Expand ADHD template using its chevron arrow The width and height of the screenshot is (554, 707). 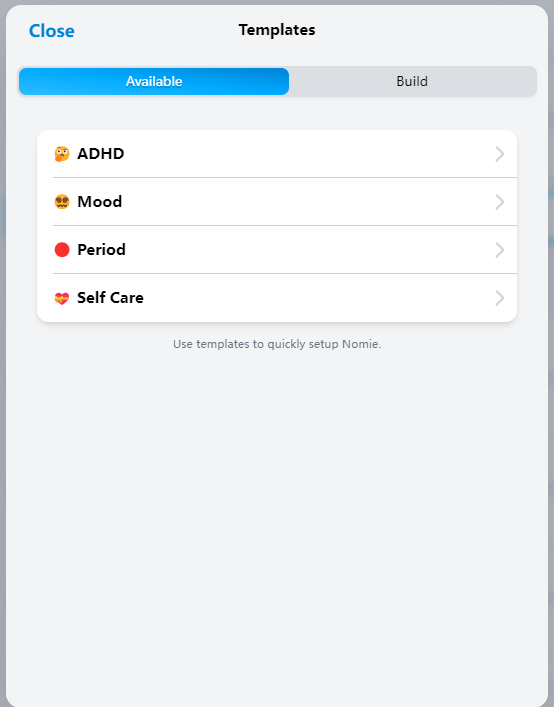coord(499,154)
